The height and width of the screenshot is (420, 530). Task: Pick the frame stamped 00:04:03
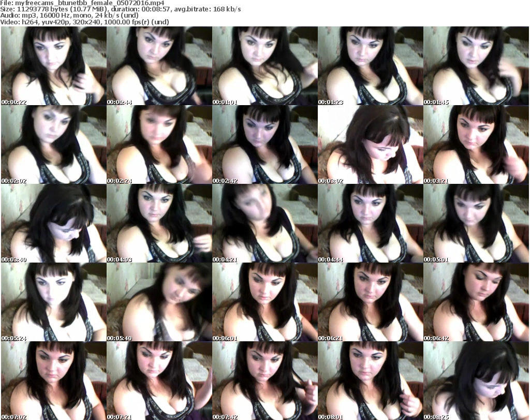pos(159,223)
